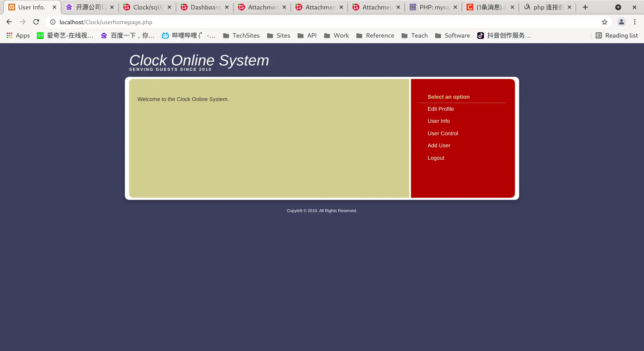Reload the current page
This screenshot has width=644, height=351.
click(x=36, y=22)
